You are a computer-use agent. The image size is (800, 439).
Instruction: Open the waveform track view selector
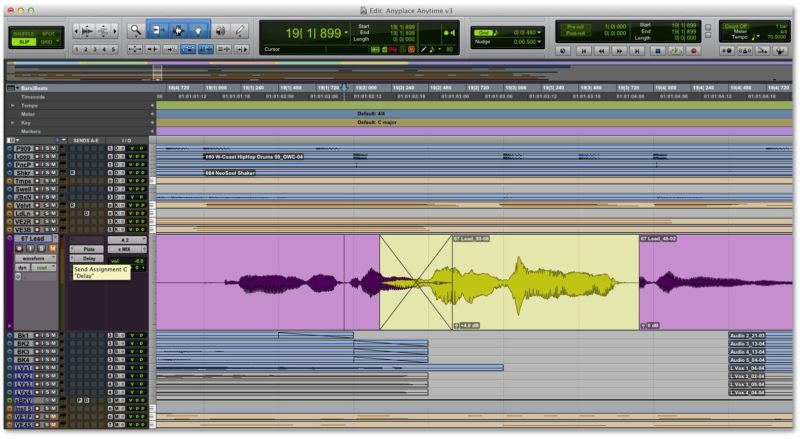click(33, 258)
